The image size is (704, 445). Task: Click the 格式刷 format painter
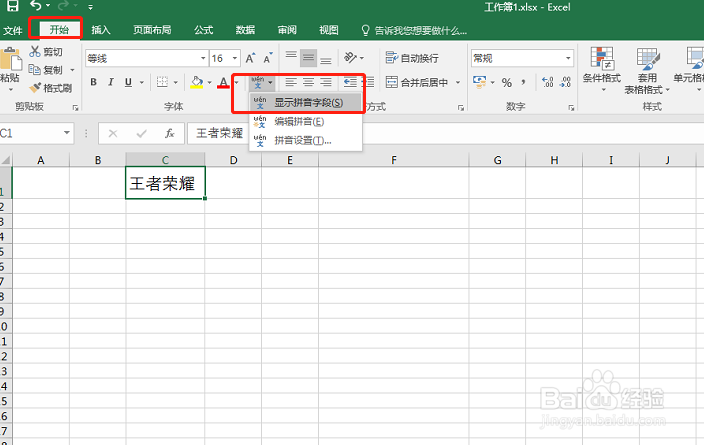tap(50, 88)
